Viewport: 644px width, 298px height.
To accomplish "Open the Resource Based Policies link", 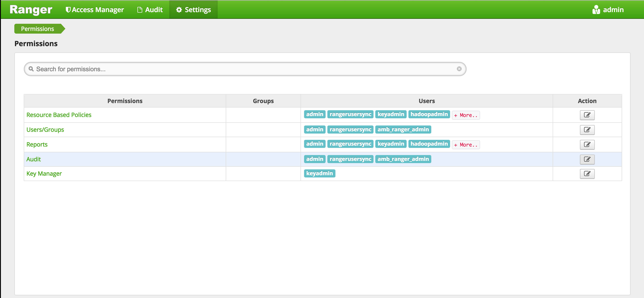I will point(59,115).
